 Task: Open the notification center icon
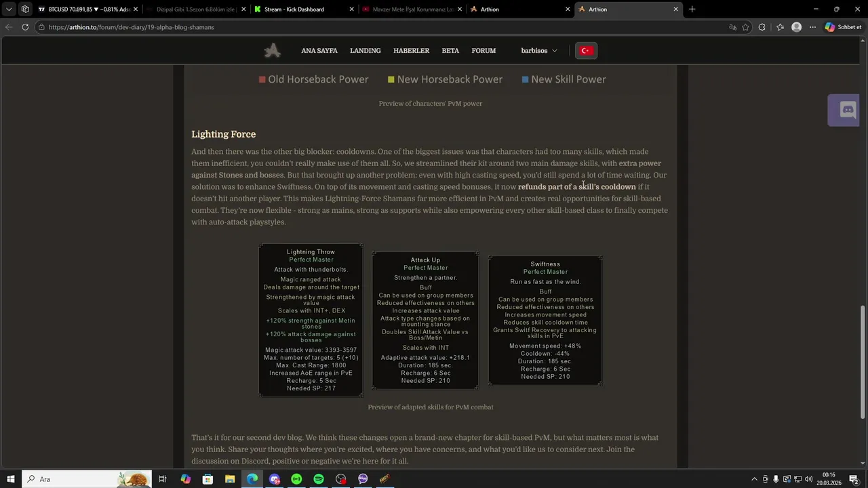point(854,479)
